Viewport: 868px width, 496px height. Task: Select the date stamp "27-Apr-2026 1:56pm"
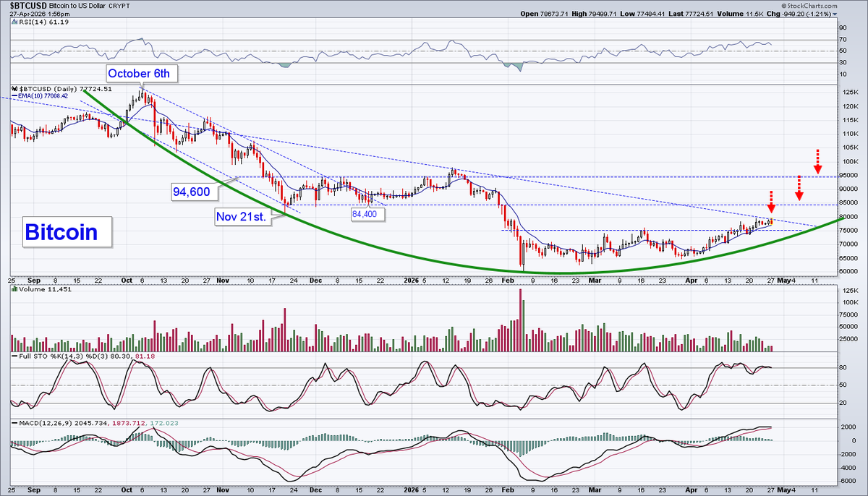coord(40,14)
